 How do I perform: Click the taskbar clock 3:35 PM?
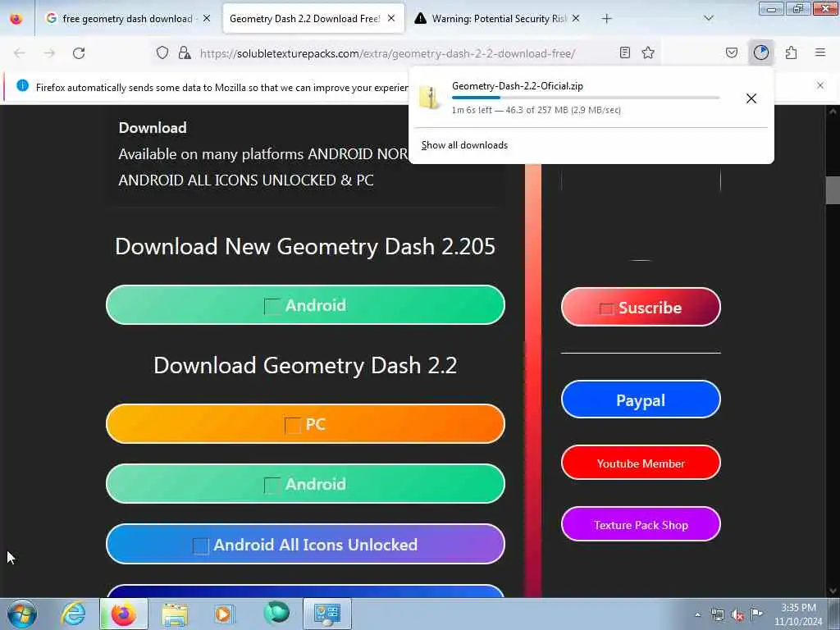798,608
